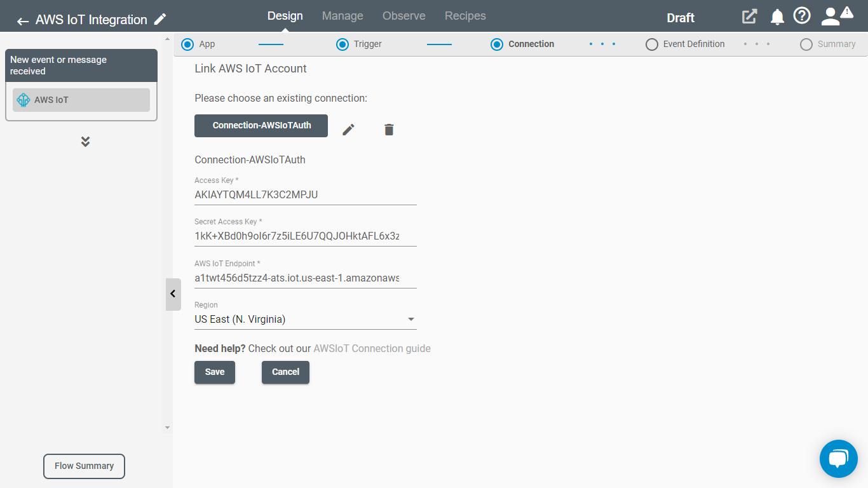Select the Summary step radio
The width and height of the screenshot is (868, 488).
[x=806, y=44]
